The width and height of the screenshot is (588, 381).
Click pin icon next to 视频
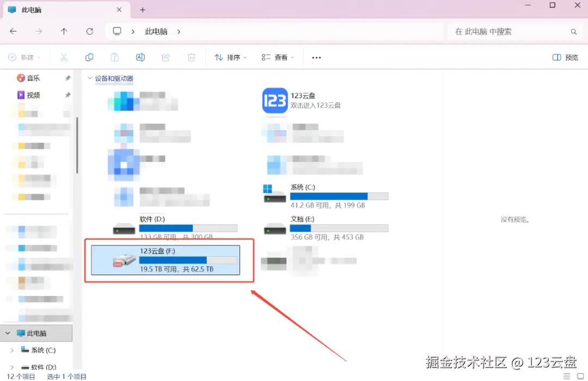pos(68,95)
